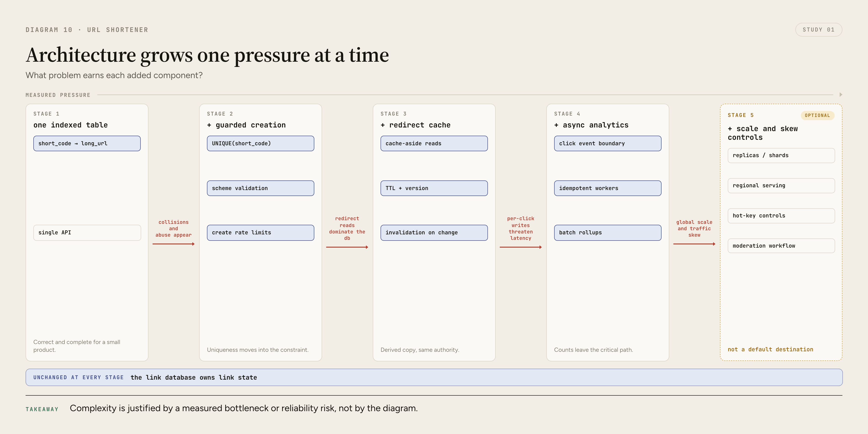Click the UNIQUE(short_code) box
The width and height of the screenshot is (868, 434).
pyautogui.click(x=260, y=143)
